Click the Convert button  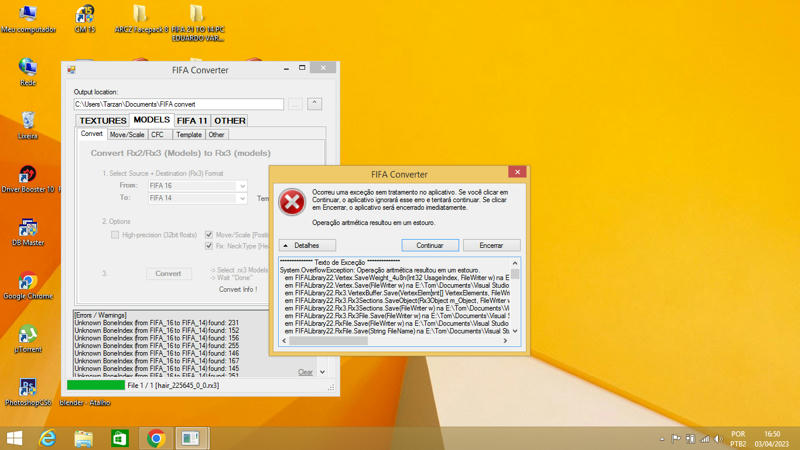click(x=168, y=273)
